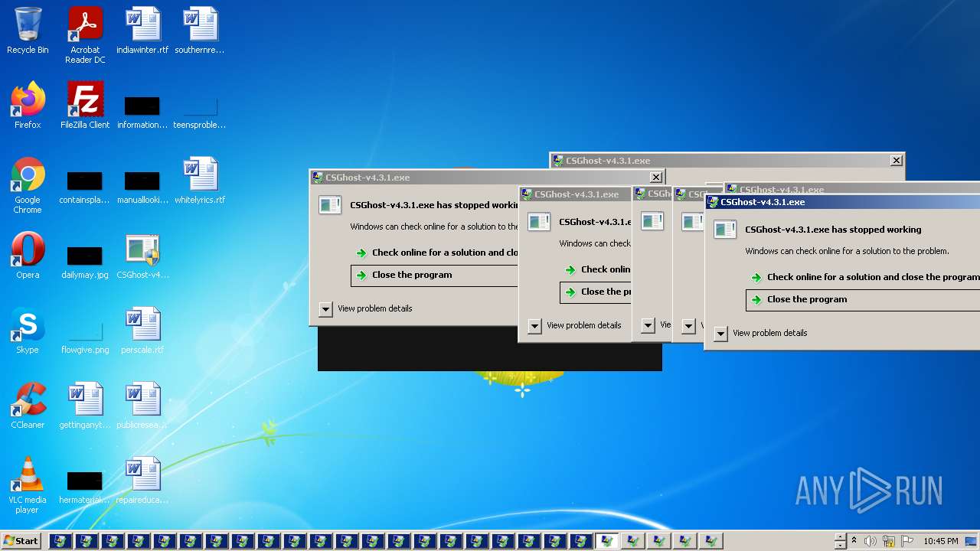Expand details arrow in narrow dialog behind front dialog
The image size is (980, 551).
click(688, 326)
